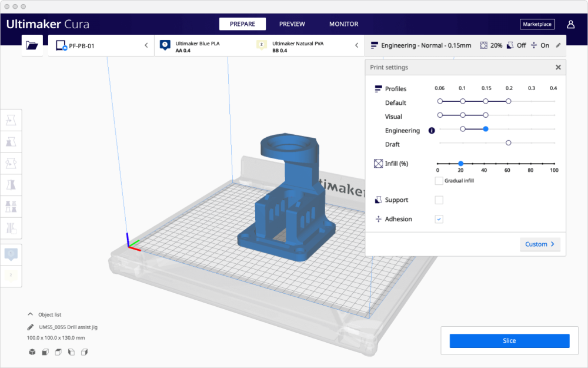The width and height of the screenshot is (588, 368).
Task: Expand the material configuration chevron
Action: [357, 45]
